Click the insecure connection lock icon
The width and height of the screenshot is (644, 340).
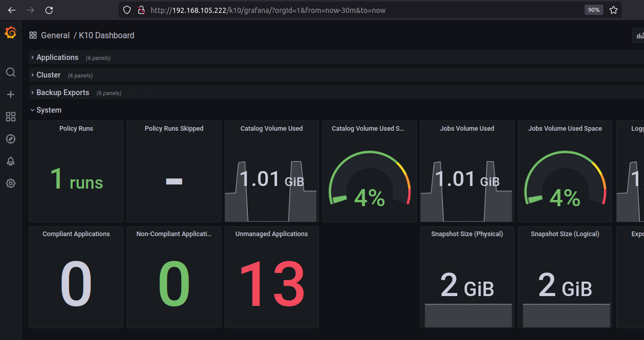click(x=140, y=10)
